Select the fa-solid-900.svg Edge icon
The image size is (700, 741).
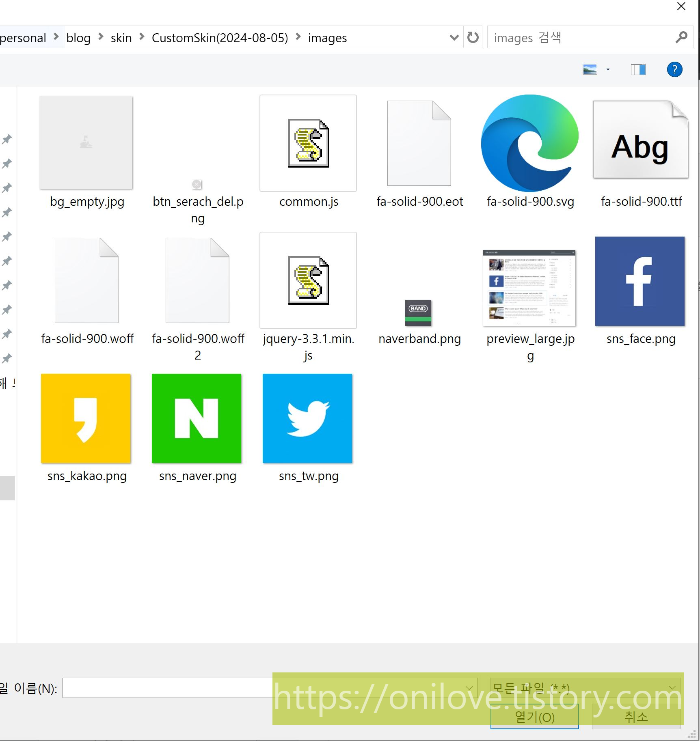point(530,143)
